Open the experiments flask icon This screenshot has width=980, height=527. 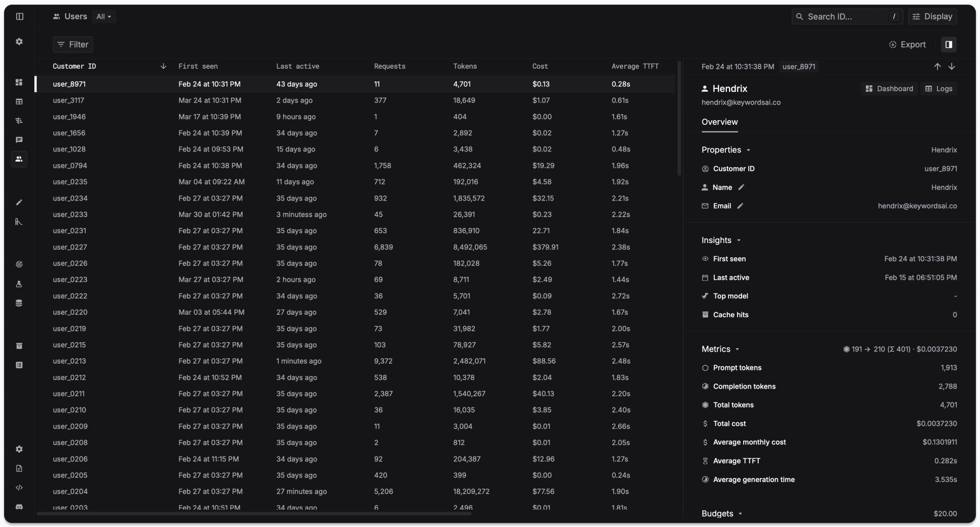20,284
